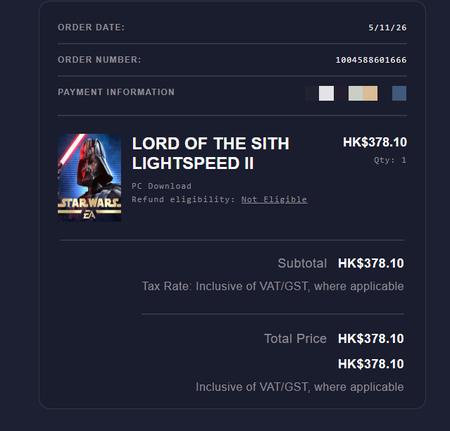Click the Total Price label
The width and height of the screenshot is (450, 431).
click(295, 339)
